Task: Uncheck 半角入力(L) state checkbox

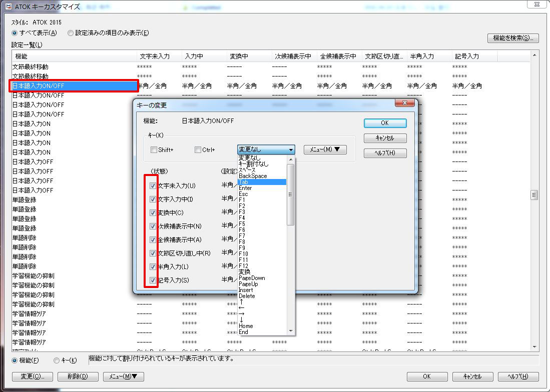Action: click(153, 266)
